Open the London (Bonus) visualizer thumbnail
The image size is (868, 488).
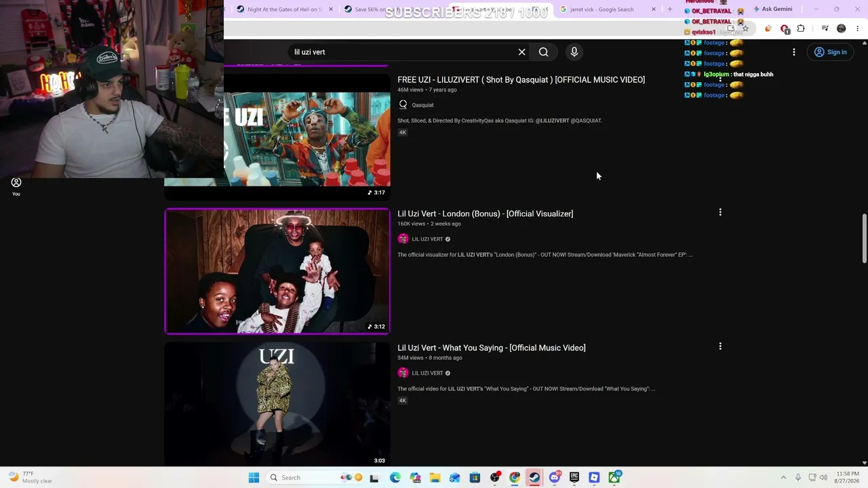click(277, 271)
